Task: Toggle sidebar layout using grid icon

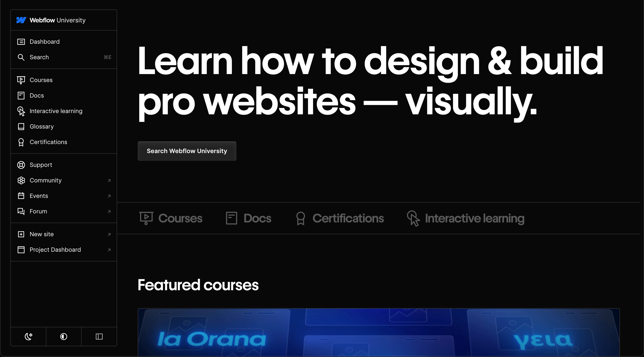Action: pos(99,336)
